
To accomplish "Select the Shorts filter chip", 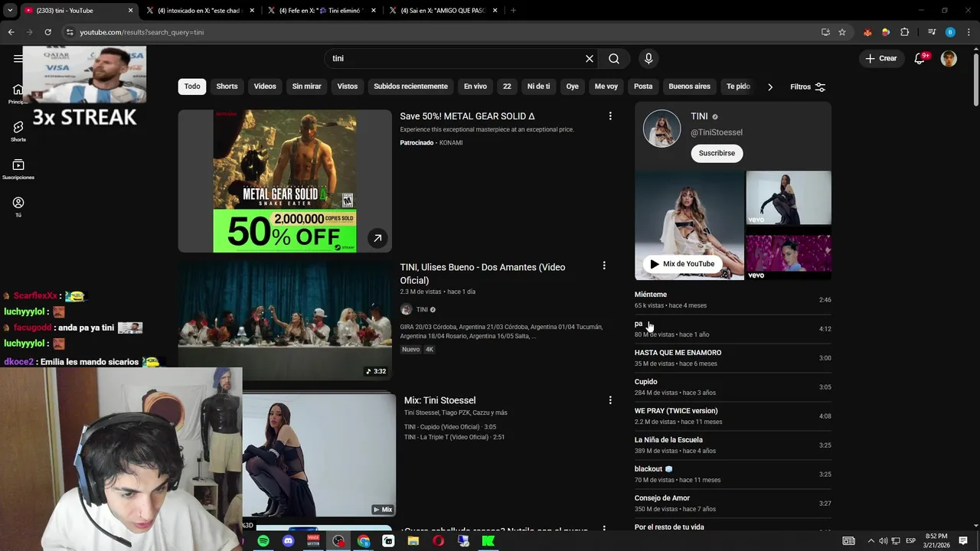I will pos(227,86).
